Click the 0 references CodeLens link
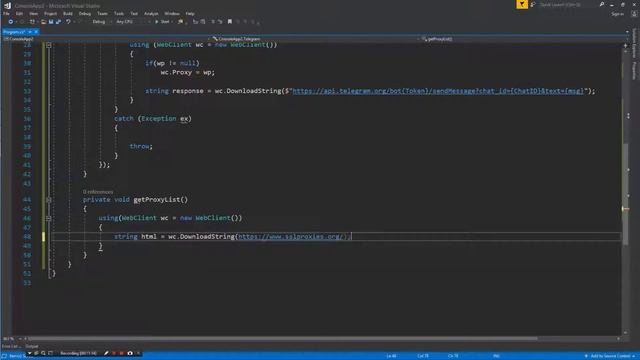Image resolution: width=640 pixels, height=360 pixels. (98, 192)
